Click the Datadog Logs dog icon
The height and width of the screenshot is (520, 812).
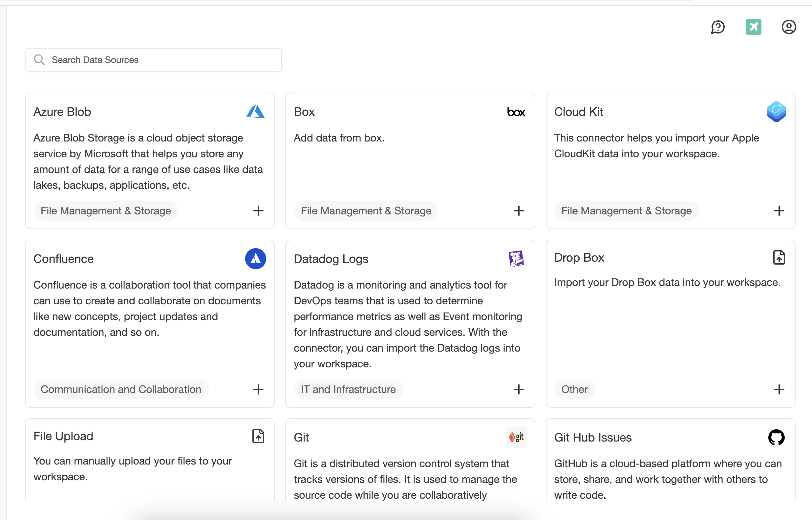pyautogui.click(x=516, y=259)
